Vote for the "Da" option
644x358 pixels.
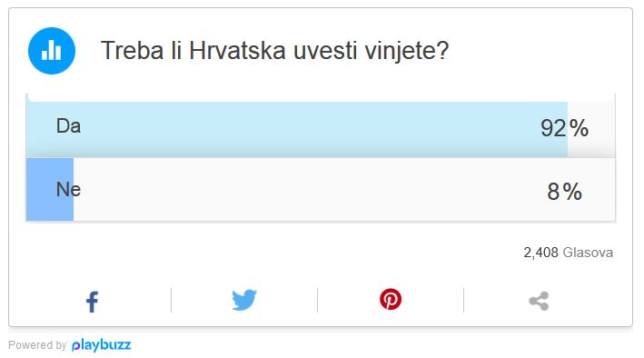tap(321, 125)
